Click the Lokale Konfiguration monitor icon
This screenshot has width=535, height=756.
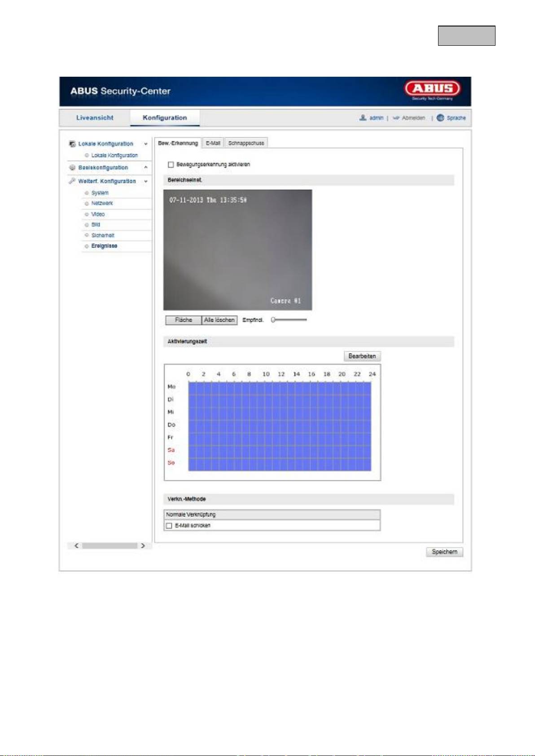point(72,144)
